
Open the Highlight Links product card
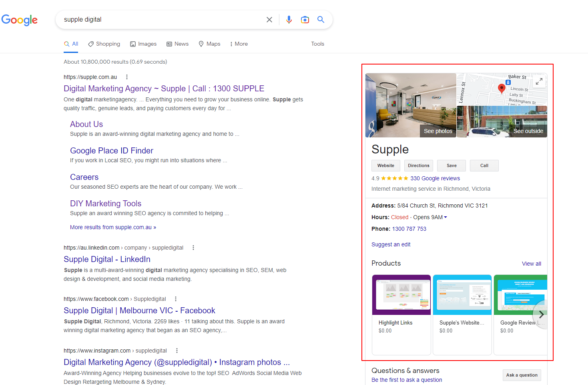click(x=401, y=315)
